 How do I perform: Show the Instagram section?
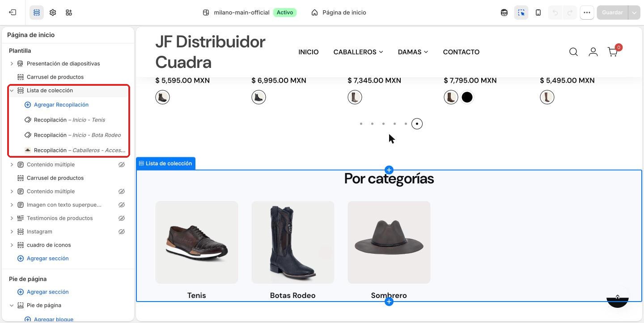point(121,231)
